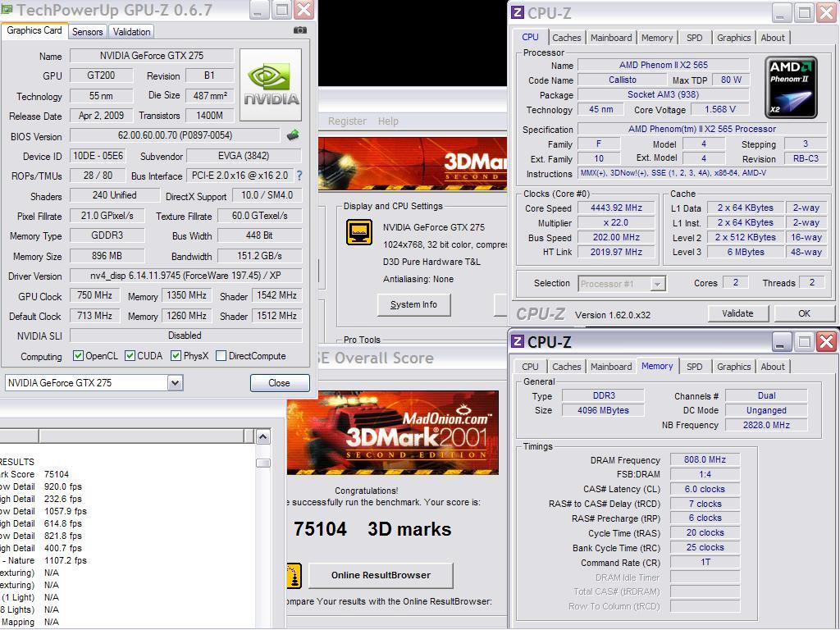Click the Subvendor EVGA (3842) field
This screenshot has height=630, width=840.
tap(244, 156)
